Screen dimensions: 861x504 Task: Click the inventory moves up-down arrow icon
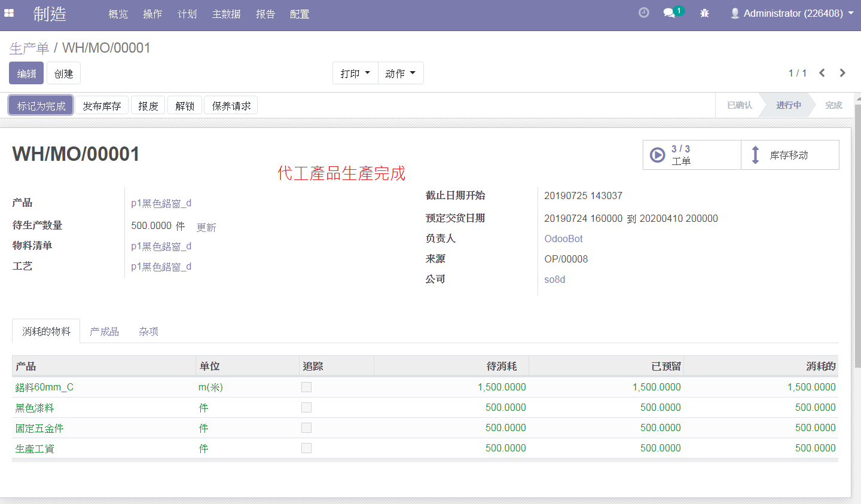pyautogui.click(x=755, y=155)
